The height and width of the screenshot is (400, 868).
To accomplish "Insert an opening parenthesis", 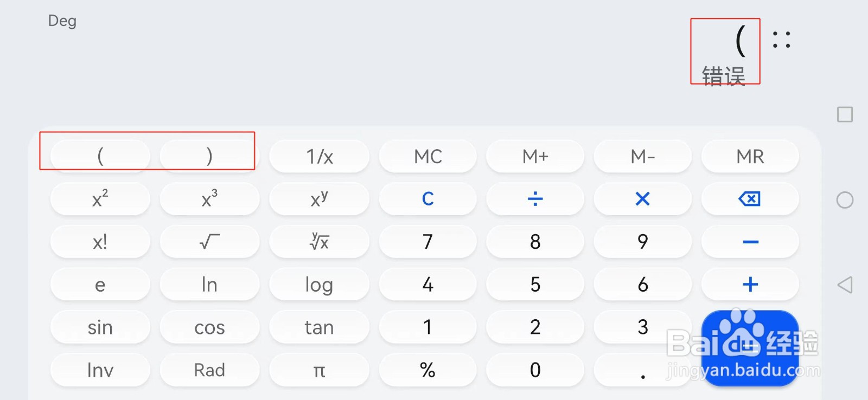I will click(x=100, y=156).
